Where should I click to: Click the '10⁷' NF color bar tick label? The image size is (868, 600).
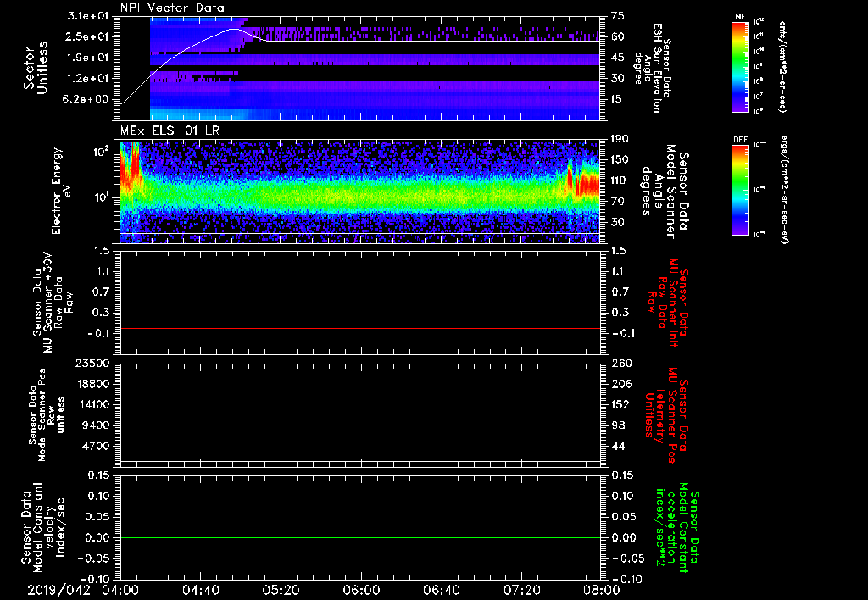pyautogui.click(x=759, y=97)
